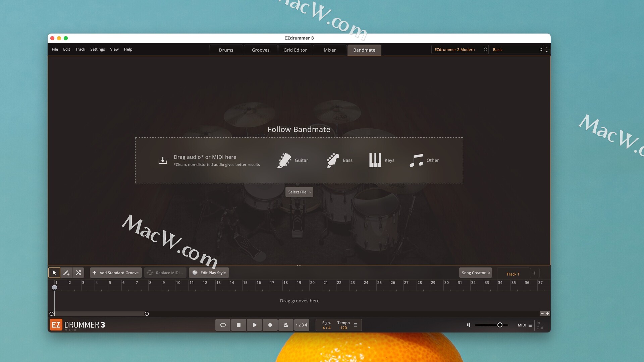Choose the Other music note icon
This screenshot has width=644, height=362.
[x=416, y=160]
